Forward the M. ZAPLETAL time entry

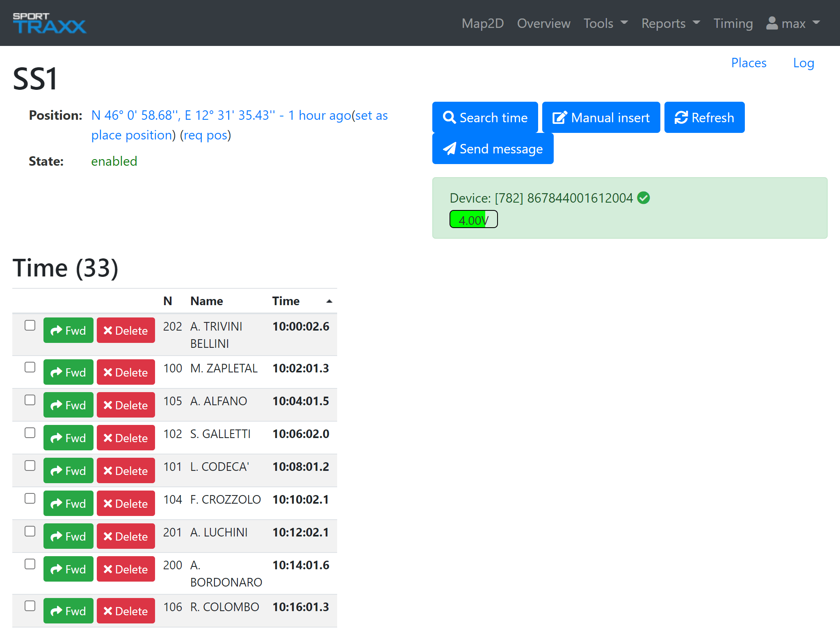coord(68,372)
